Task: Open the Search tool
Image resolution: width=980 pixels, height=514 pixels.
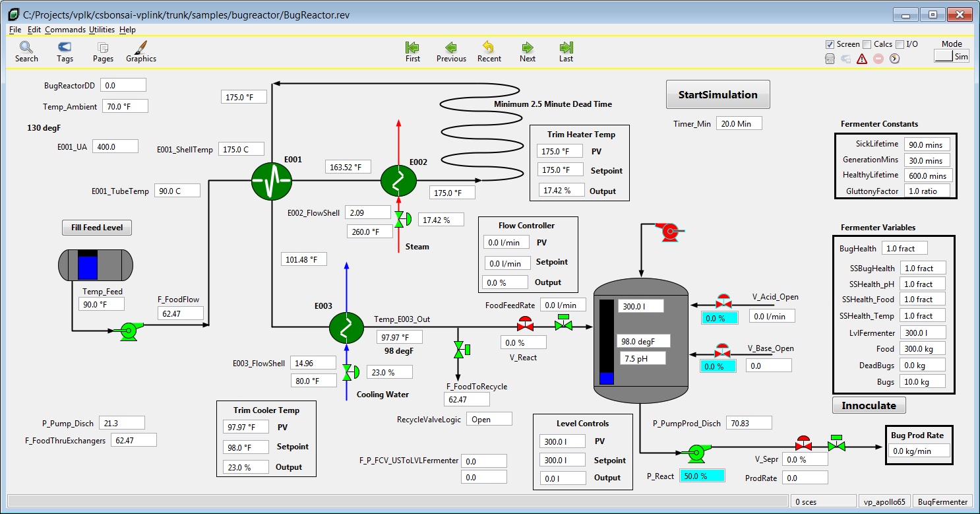Action: 26,51
